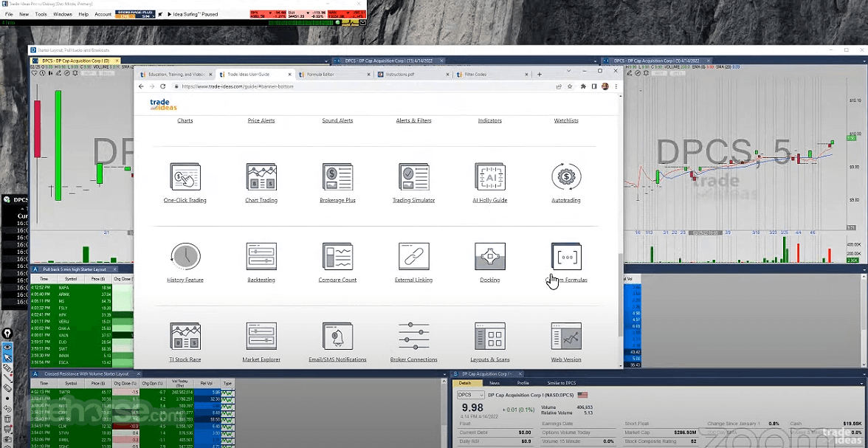Screen dimensions: 868x448
Task: Reload the browser page
Action: pyautogui.click(x=162, y=86)
